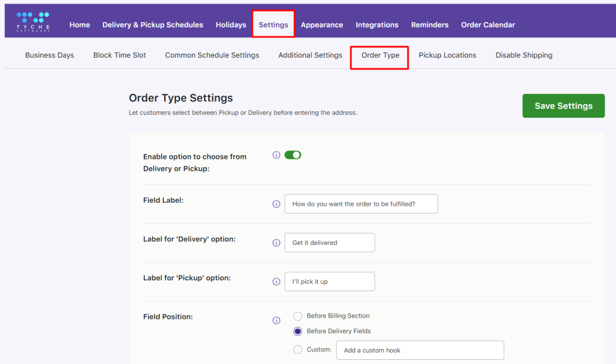Image resolution: width=616 pixels, height=364 pixels.
Task: Open the Order Calendar page
Action: 488,25
